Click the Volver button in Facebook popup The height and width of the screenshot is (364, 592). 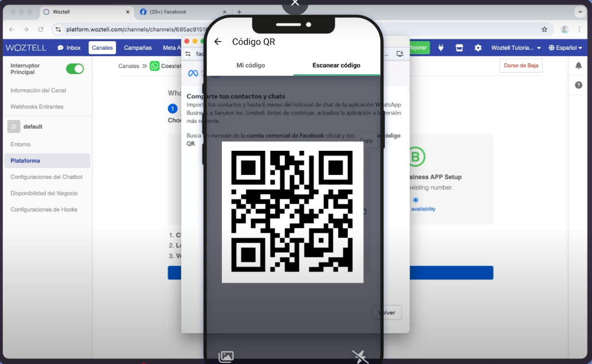(387, 313)
